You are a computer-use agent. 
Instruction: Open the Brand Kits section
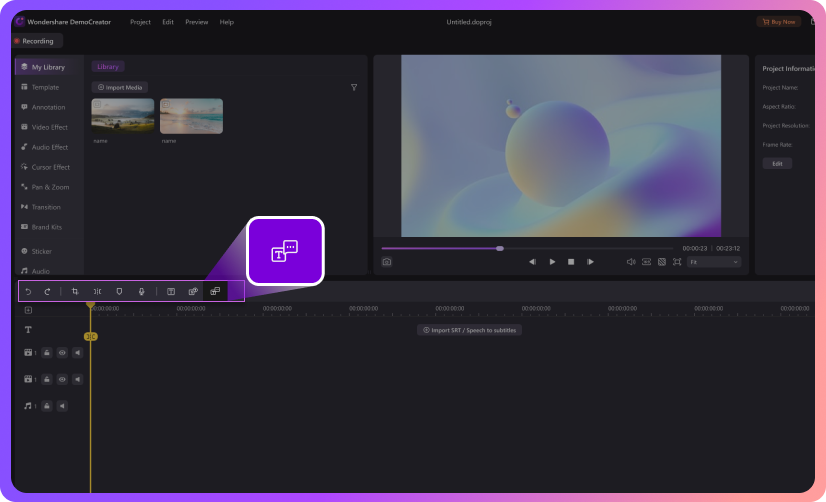[46, 227]
